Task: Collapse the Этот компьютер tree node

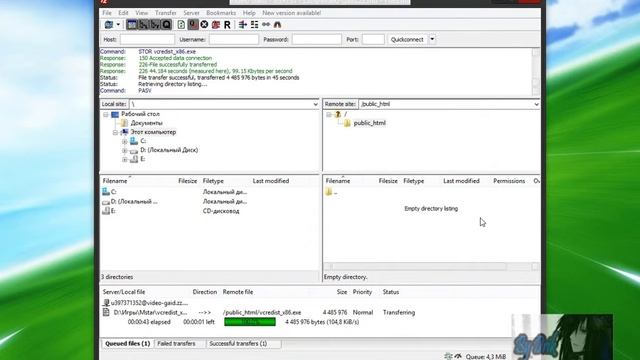Action: coord(115,132)
